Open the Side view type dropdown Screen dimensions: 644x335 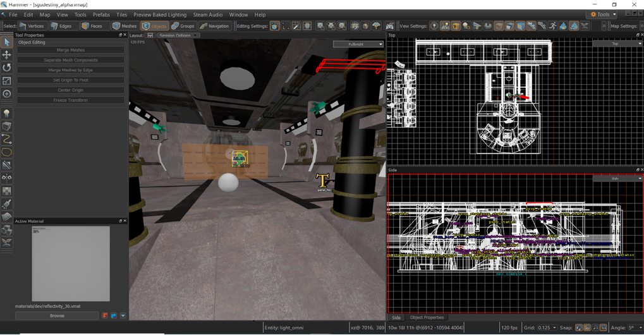click(x=617, y=178)
